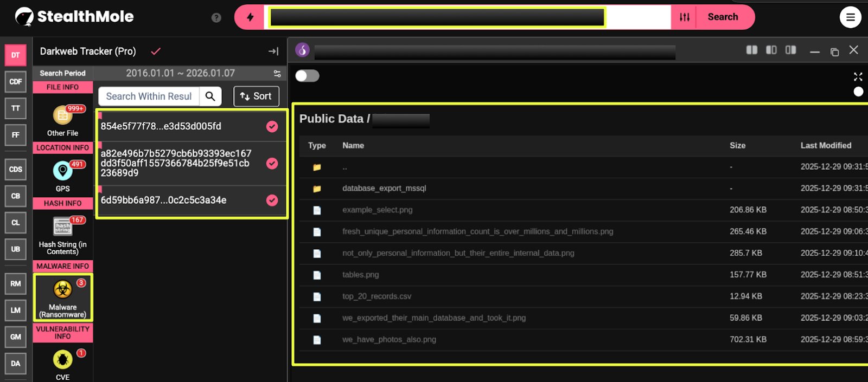Open the Other File category icon
Viewport: 868px width, 382px height.
point(62,115)
